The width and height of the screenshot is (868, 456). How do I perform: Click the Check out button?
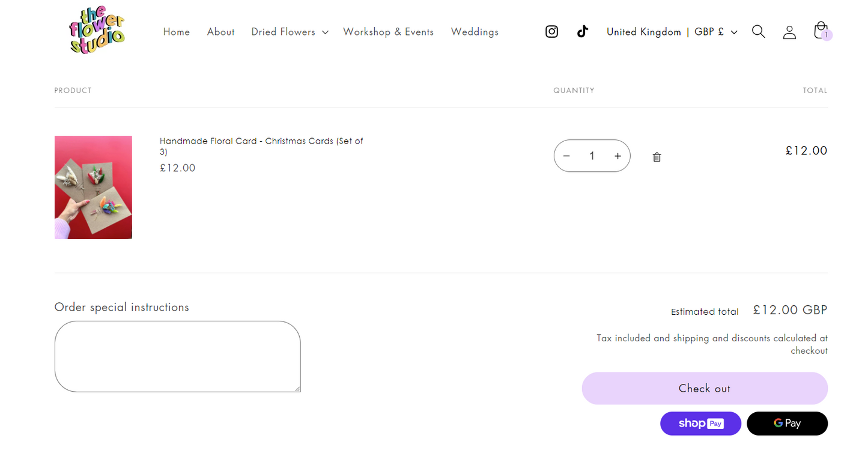(705, 388)
